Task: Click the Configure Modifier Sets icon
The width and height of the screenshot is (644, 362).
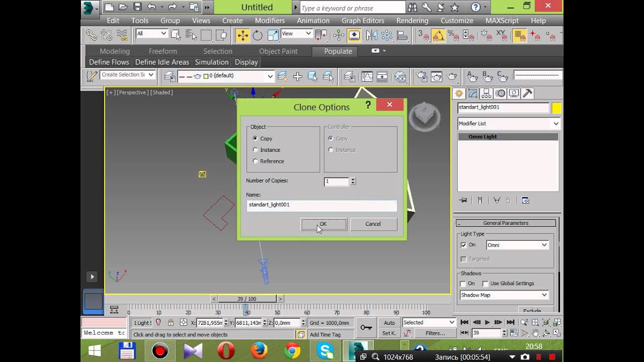Action: 525,200
